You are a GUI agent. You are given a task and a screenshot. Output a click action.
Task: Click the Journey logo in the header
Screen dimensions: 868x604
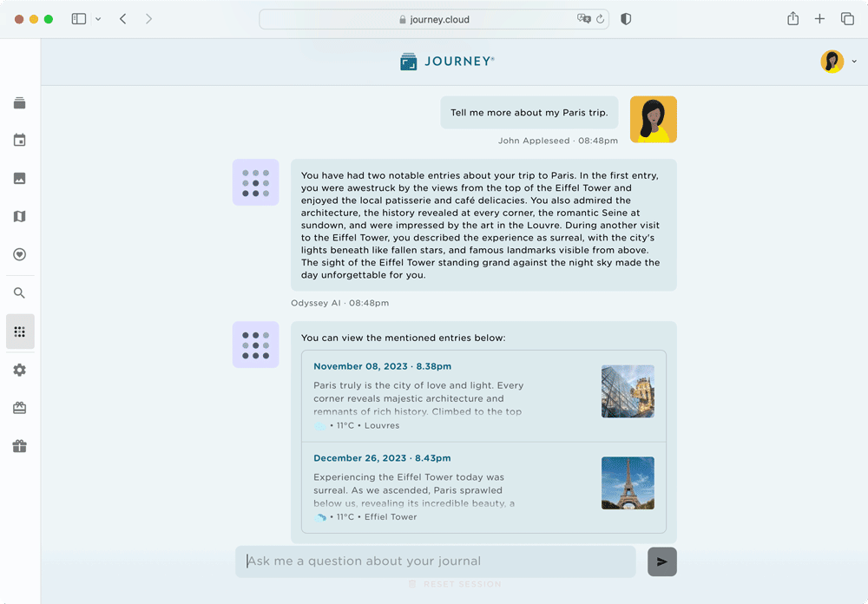point(446,61)
